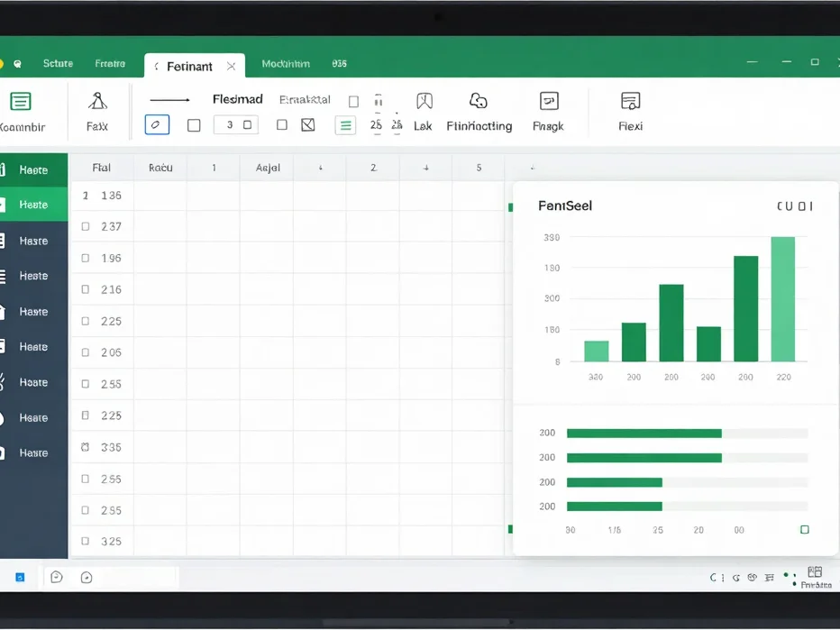
Task: Click the long arrow line icon in ribbon
Action: [x=169, y=100]
